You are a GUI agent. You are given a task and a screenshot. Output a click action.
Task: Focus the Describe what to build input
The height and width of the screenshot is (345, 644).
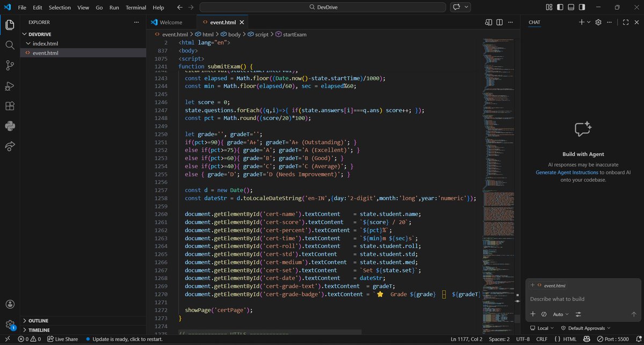pos(583,299)
